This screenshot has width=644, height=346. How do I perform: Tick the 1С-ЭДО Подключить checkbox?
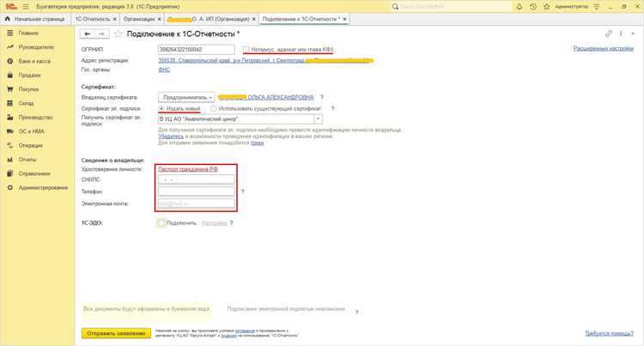coord(161,223)
